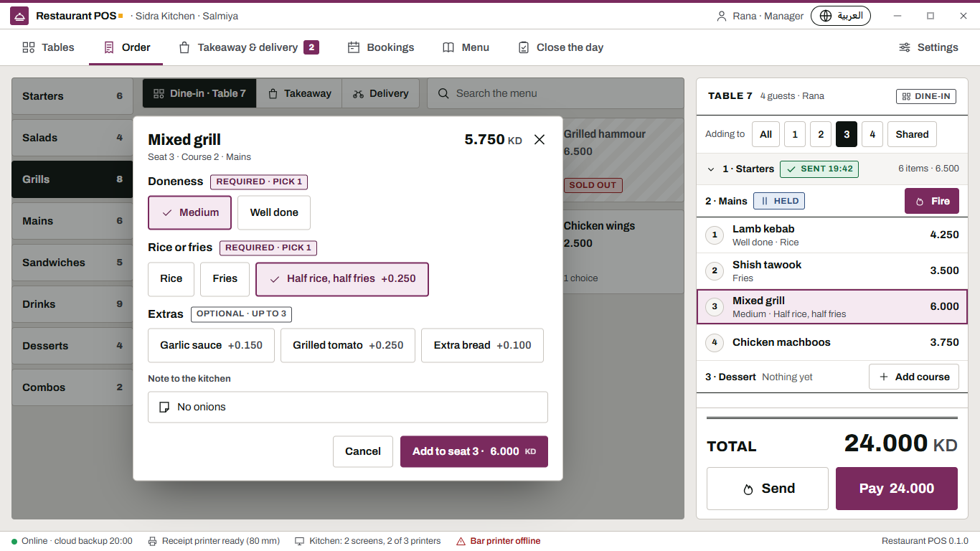
Task: Open the Menu tab
Action: point(466,47)
